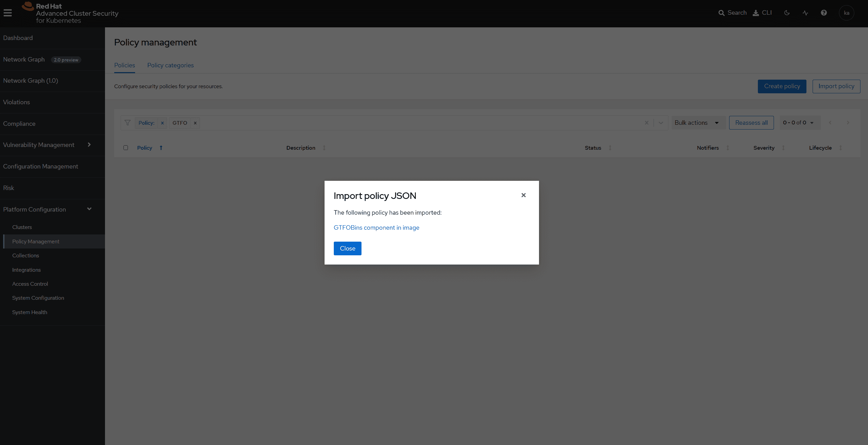Close the Import policy JSON dialog X
Viewport: 868px width, 445px height.
pyautogui.click(x=523, y=195)
